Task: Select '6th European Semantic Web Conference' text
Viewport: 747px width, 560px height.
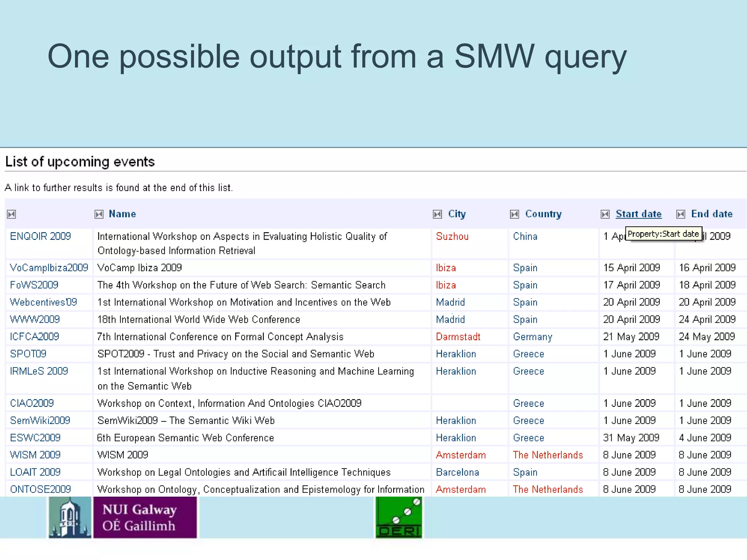Action: (x=185, y=438)
